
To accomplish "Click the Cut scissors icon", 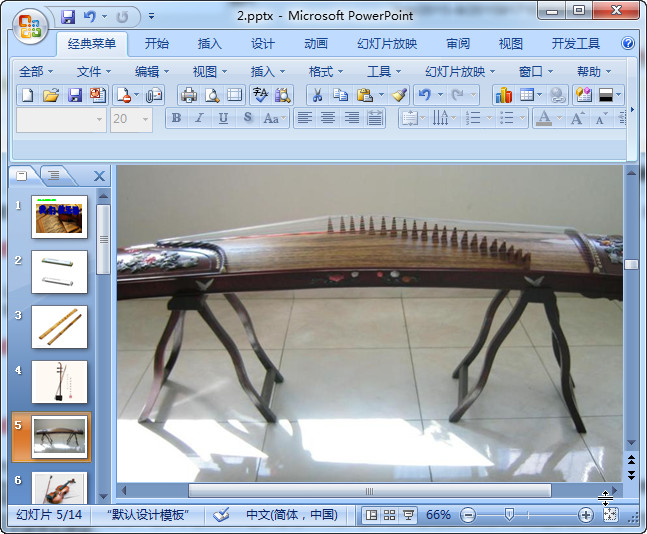I will 317,96.
